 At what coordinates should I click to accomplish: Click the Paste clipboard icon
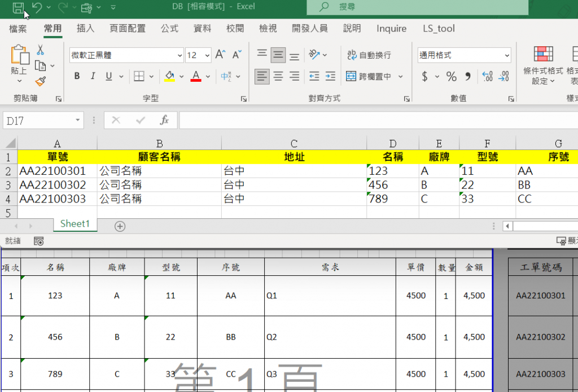click(x=19, y=55)
